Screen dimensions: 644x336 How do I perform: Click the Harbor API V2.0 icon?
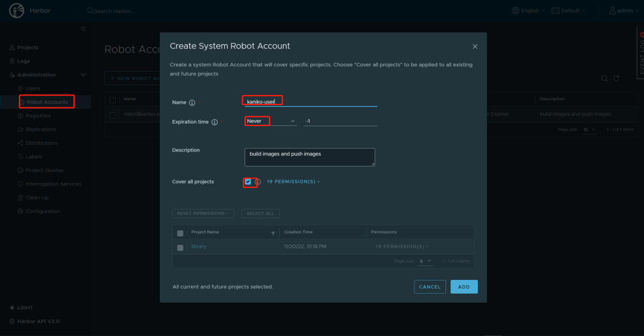[12, 322]
